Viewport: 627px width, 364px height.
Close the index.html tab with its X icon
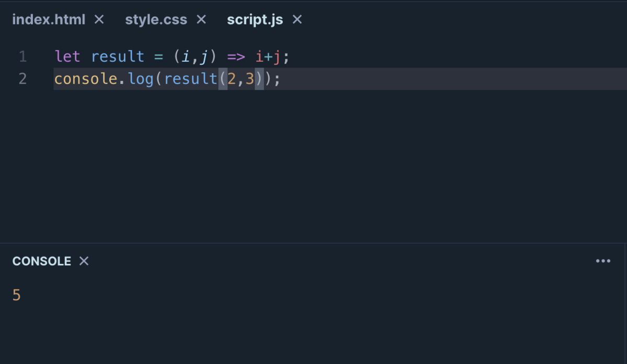tap(99, 19)
